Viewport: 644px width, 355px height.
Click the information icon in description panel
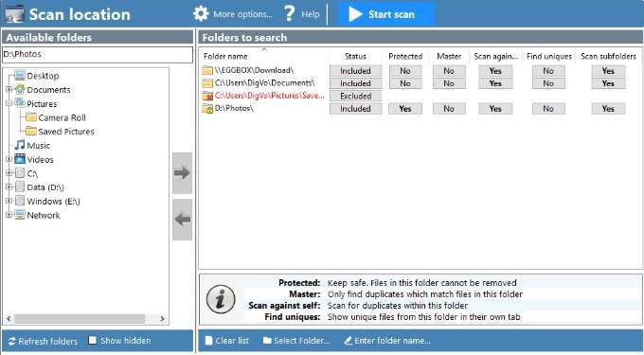[x=221, y=299]
